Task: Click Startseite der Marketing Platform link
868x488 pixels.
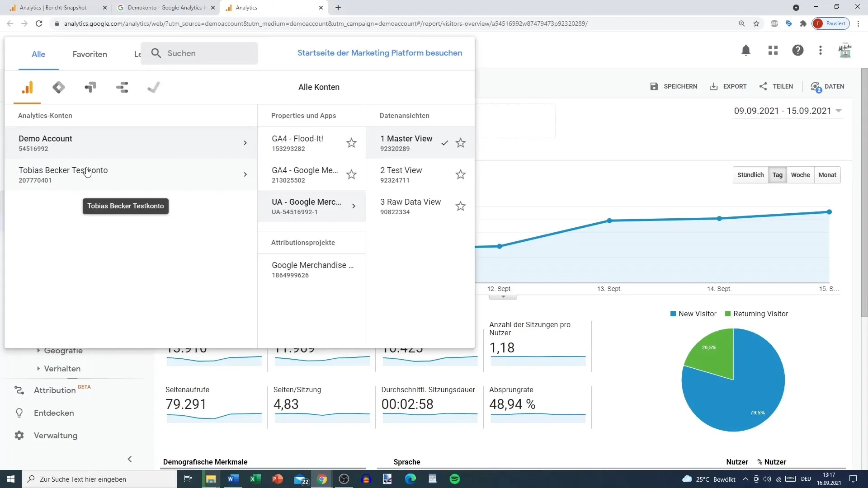Action: (x=380, y=52)
